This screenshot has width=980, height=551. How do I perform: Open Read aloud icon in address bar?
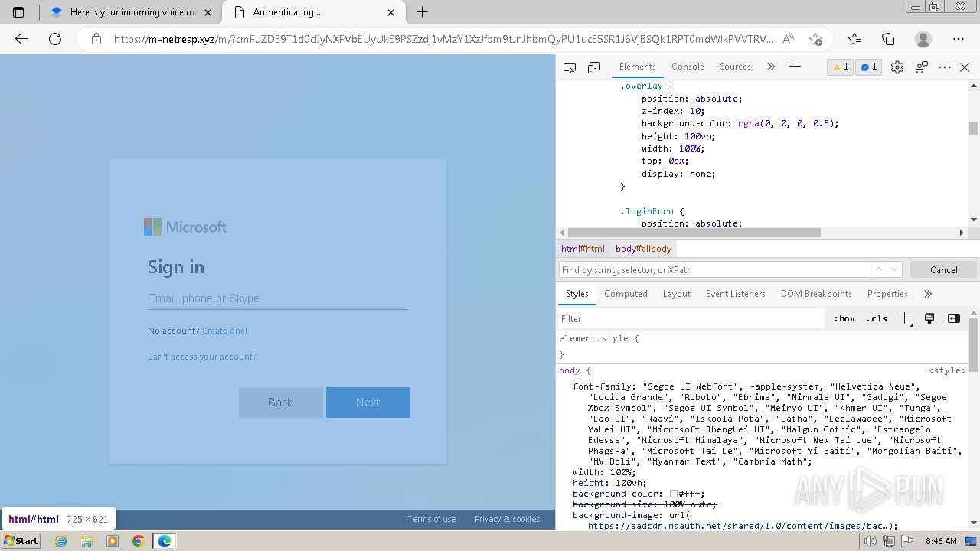788,39
